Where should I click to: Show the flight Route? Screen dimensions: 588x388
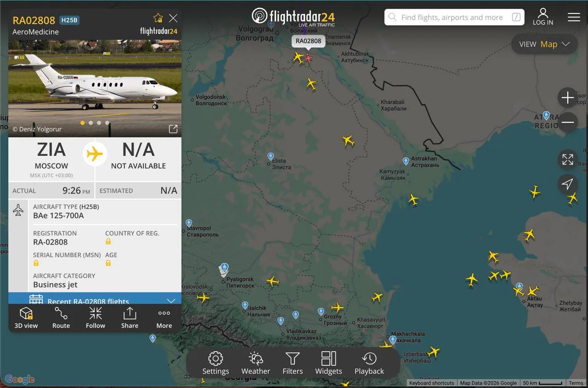(x=61, y=318)
